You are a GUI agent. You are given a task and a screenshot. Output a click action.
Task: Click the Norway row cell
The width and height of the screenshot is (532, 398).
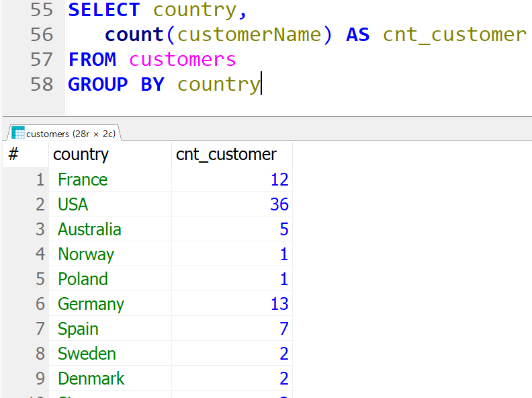[x=110, y=254]
